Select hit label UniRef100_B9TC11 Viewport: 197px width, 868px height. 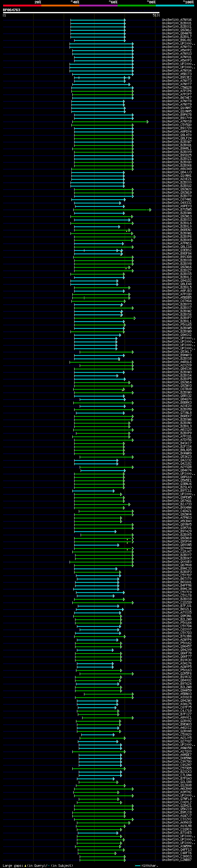pos(177,491)
